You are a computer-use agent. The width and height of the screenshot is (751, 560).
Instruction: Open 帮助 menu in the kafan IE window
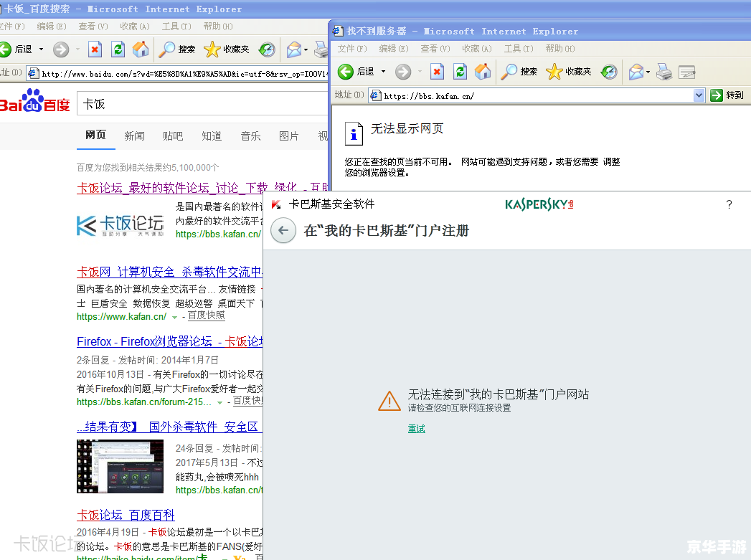[x=560, y=49]
